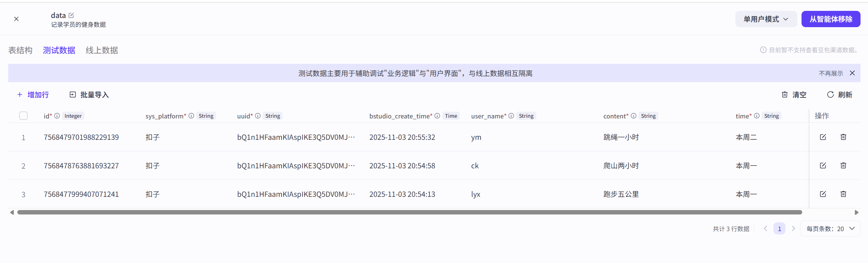Close the data table panel
This screenshot has width=868, height=263.
(16, 19)
